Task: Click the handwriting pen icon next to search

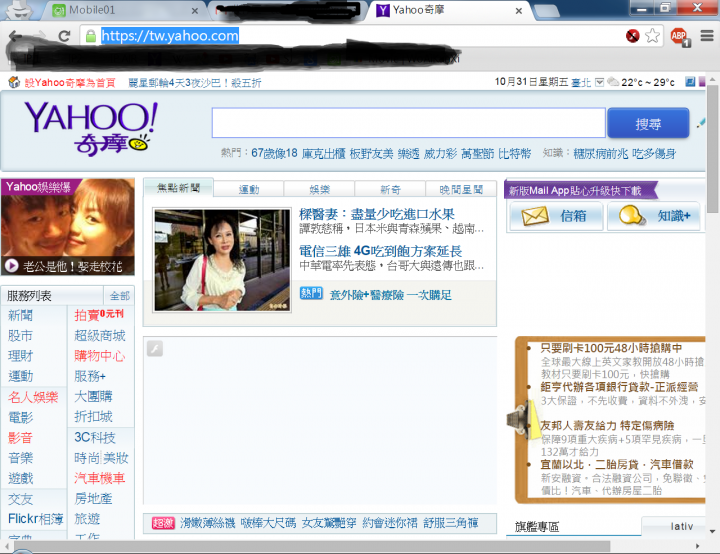Action: [700, 123]
